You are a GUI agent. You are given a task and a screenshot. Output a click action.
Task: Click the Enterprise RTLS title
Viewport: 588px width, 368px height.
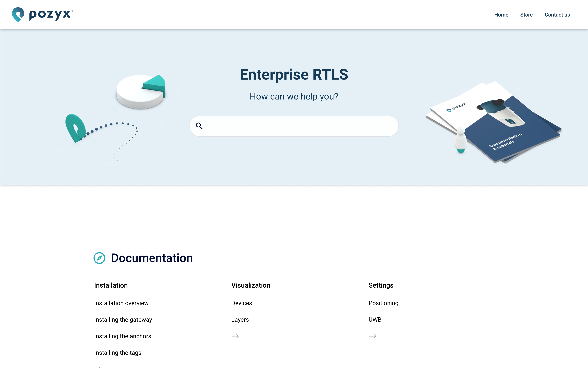294,74
